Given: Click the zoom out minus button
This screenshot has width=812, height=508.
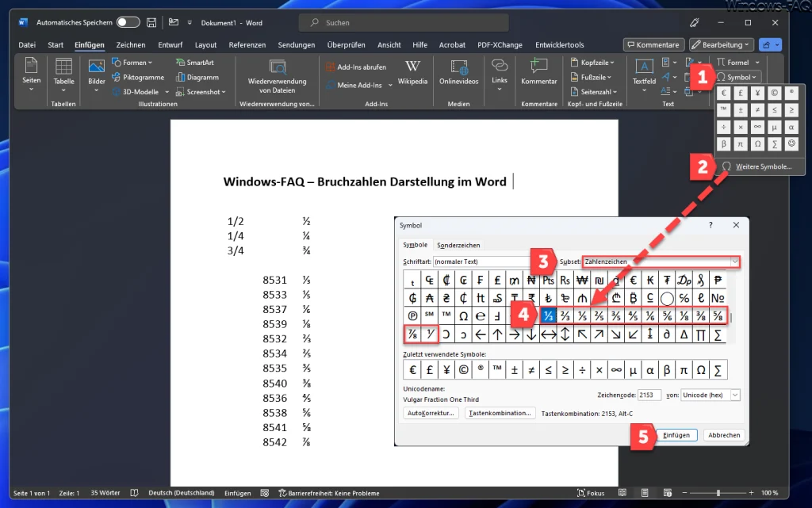Looking at the screenshot, I should [684, 493].
